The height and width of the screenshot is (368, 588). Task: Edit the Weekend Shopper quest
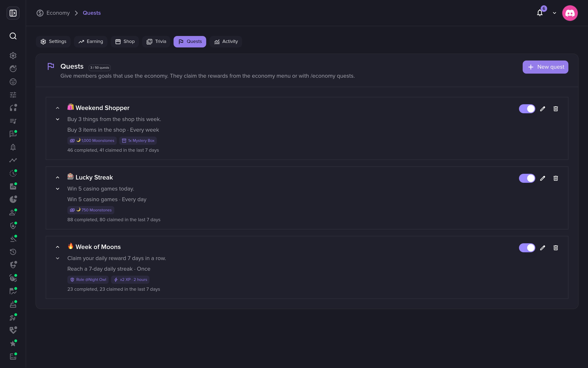(542, 109)
